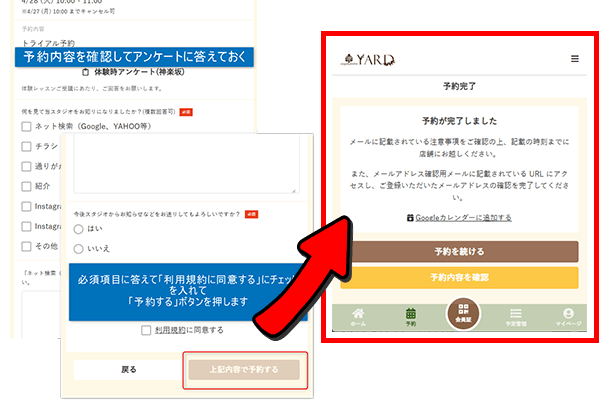Click the 予約を続ける button
The image size is (600, 400).
coord(459,251)
